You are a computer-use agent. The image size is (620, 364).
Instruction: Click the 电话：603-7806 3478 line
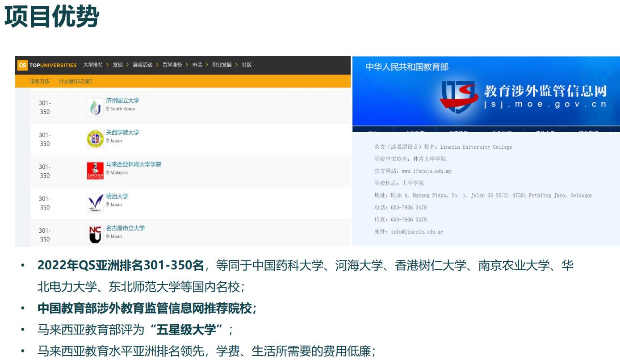tap(400, 208)
